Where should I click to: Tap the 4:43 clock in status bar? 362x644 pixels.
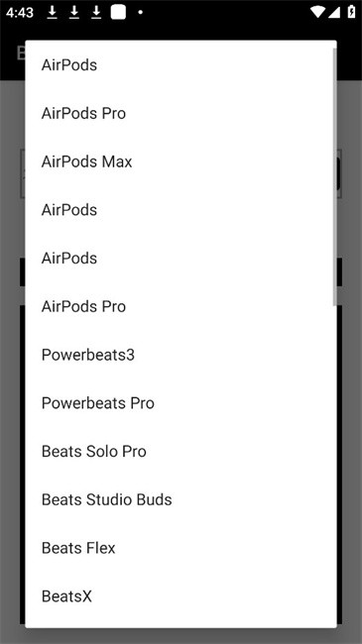tap(19, 12)
